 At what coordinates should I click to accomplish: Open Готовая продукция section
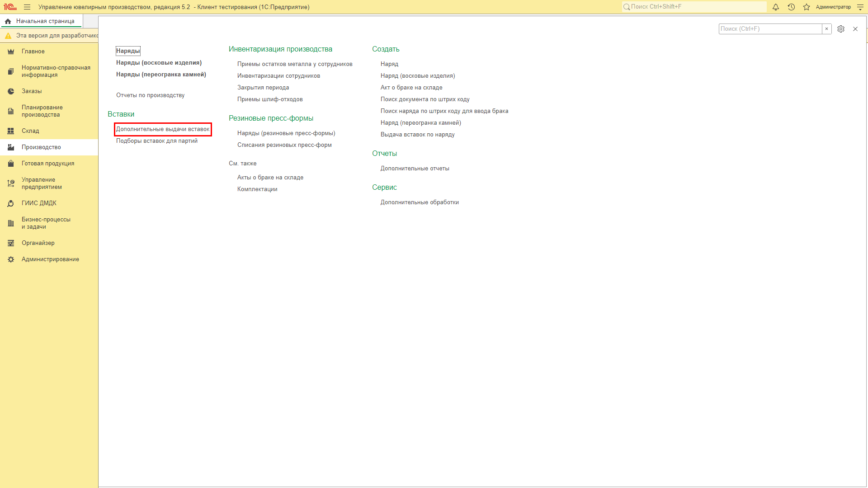pyautogui.click(x=49, y=164)
